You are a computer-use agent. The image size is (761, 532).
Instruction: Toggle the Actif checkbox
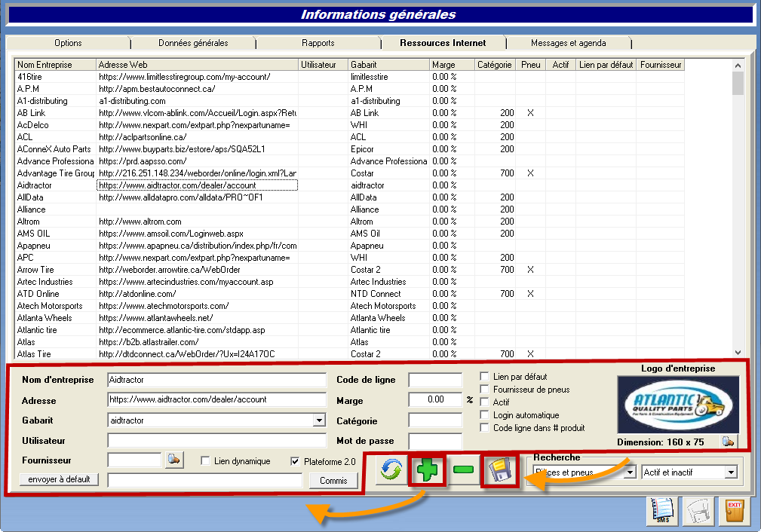pos(484,402)
